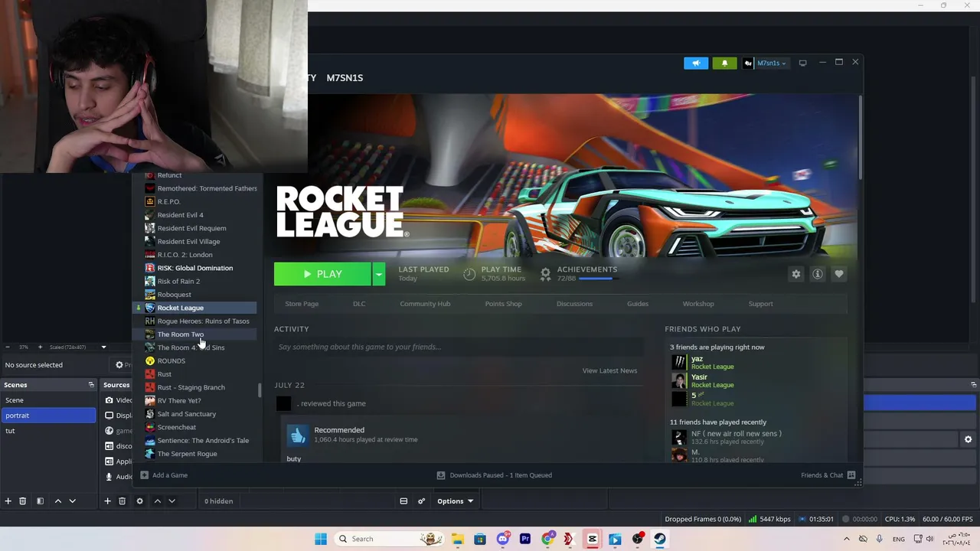Click the game page vertical scrollbar
Screen dimensions: 980x551
(x=860, y=136)
